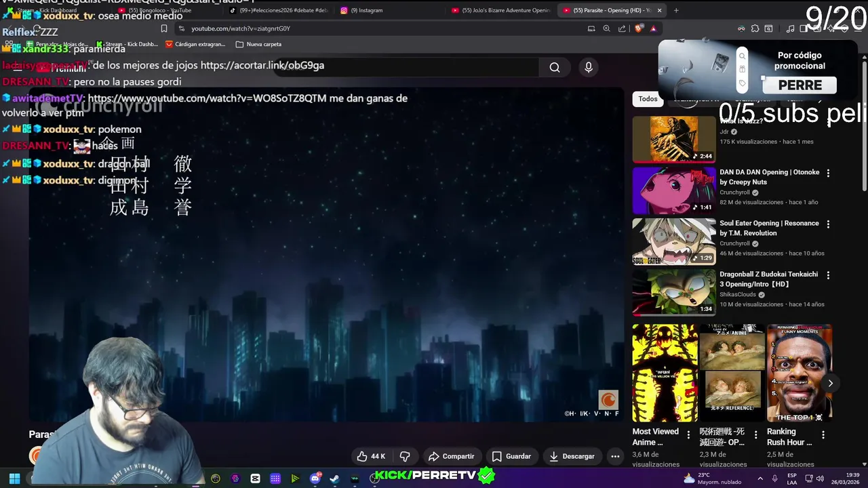Open the 2:44 piano video thumbnail
The width and height of the screenshot is (868, 488).
click(x=674, y=139)
